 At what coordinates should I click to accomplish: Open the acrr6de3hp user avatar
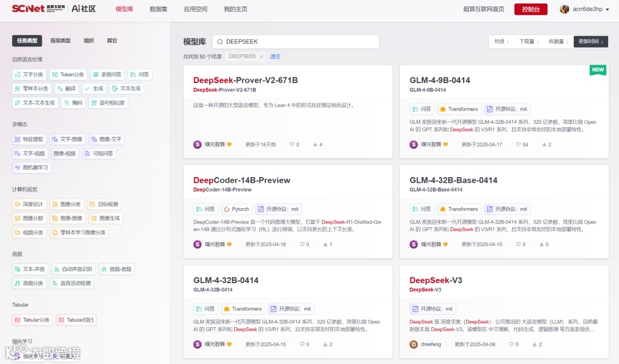pyautogui.click(x=565, y=9)
